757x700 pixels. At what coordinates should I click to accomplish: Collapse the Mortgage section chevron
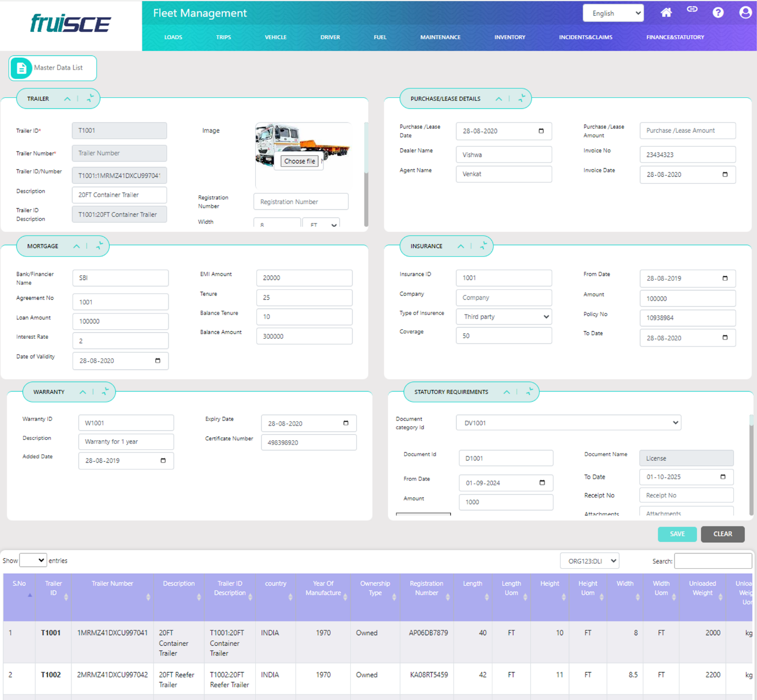pos(77,247)
